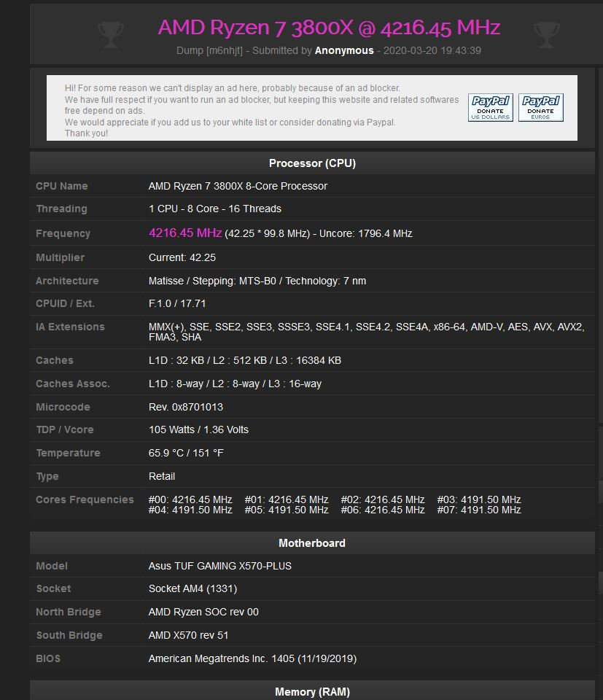Select 'AMD Ryzen SOC rev 00' value

203,612
